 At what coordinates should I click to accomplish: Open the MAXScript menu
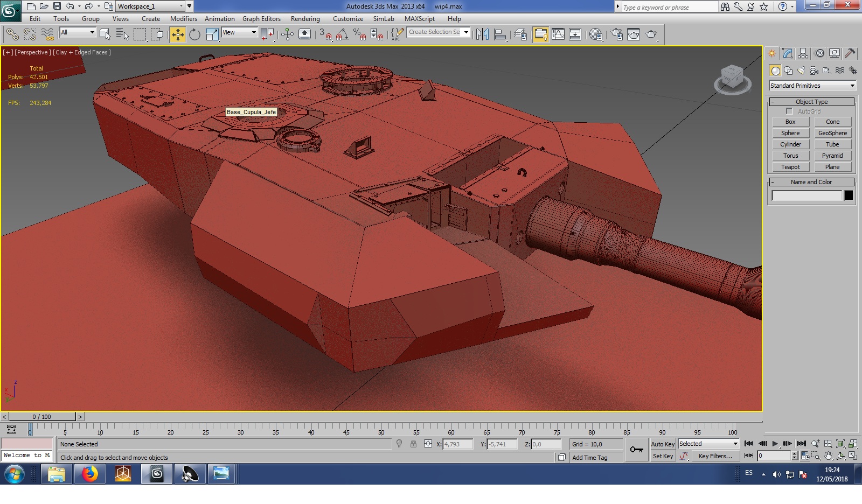[420, 19]
